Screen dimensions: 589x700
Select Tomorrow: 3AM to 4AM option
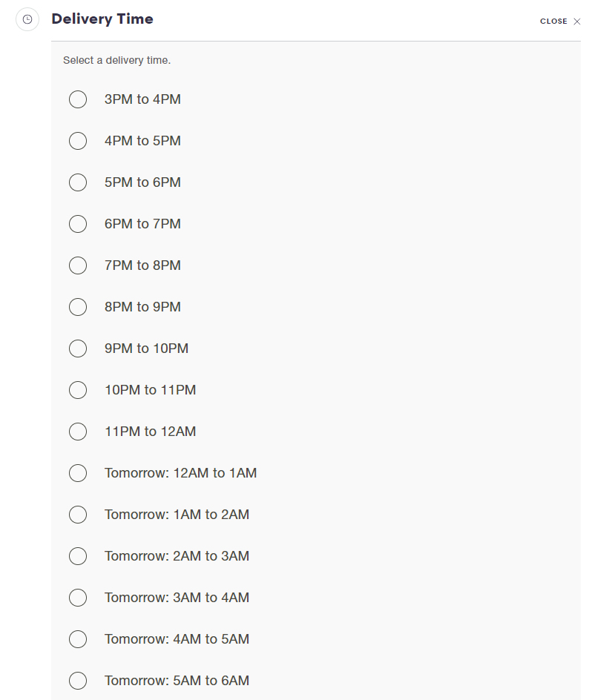[78, 598]
